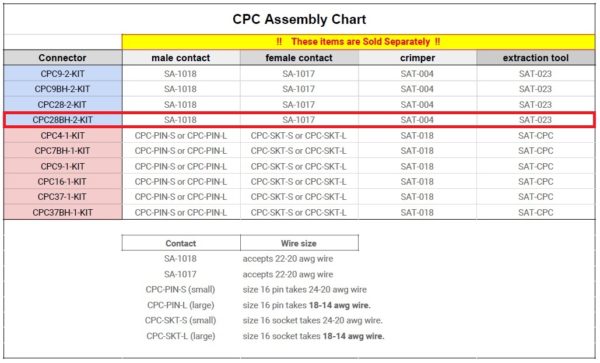Select the CPC9BH-2-KIT connector cell
This screenshot has height=363, width=600.
[62, 89]
